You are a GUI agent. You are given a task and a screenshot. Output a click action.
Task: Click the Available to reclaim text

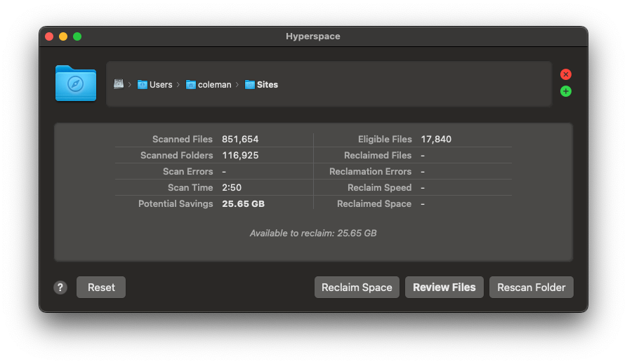click(313, 233)
